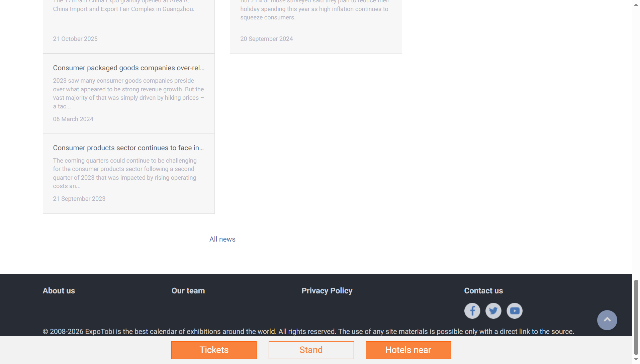The image size is (640, 364).
Task: Open Consumer products sector article
Action: pyautogui.click(x=128, y=148)
